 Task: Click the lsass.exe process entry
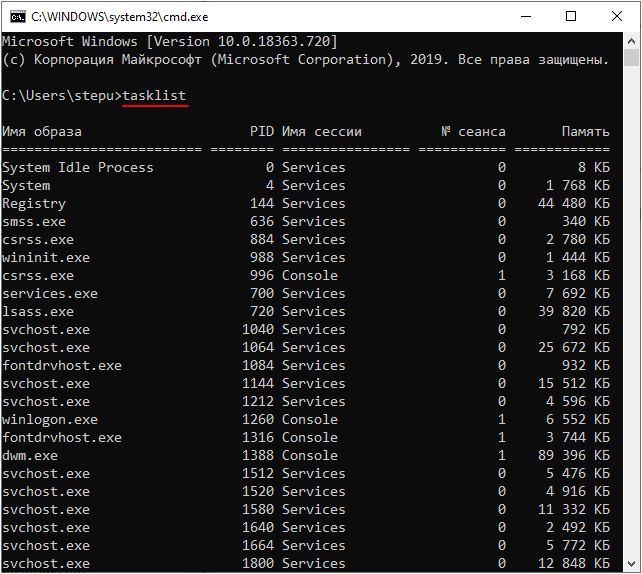point(38,312)
